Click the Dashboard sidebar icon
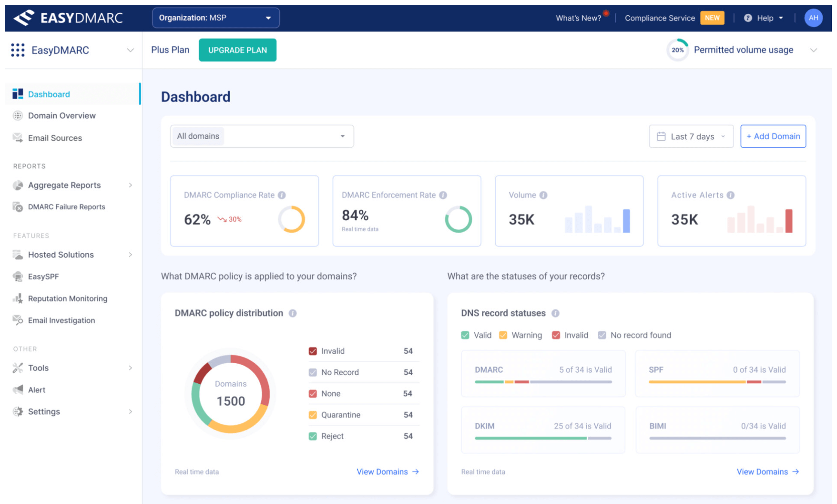The width and height of the screenshot is (837, 504). [x=18, y=94]
